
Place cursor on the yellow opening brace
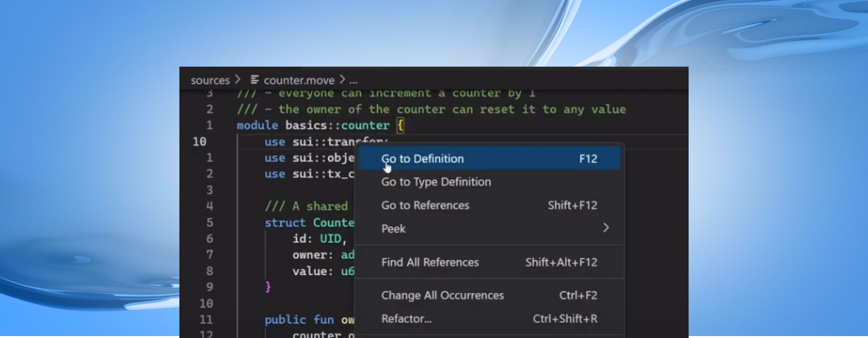pyautogui.click(x=400, y=126)
